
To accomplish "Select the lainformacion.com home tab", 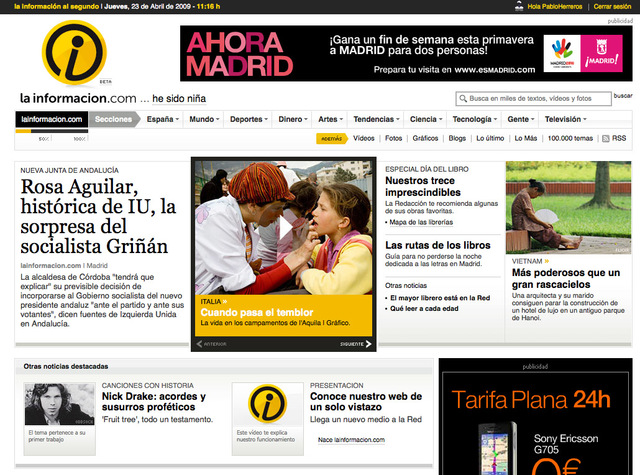I will 52,119.
